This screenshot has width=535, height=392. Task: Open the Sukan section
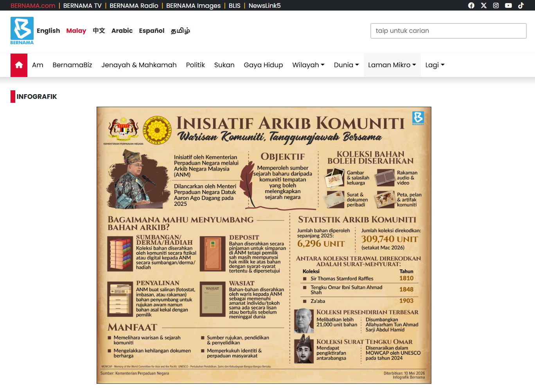pos(224,65)
